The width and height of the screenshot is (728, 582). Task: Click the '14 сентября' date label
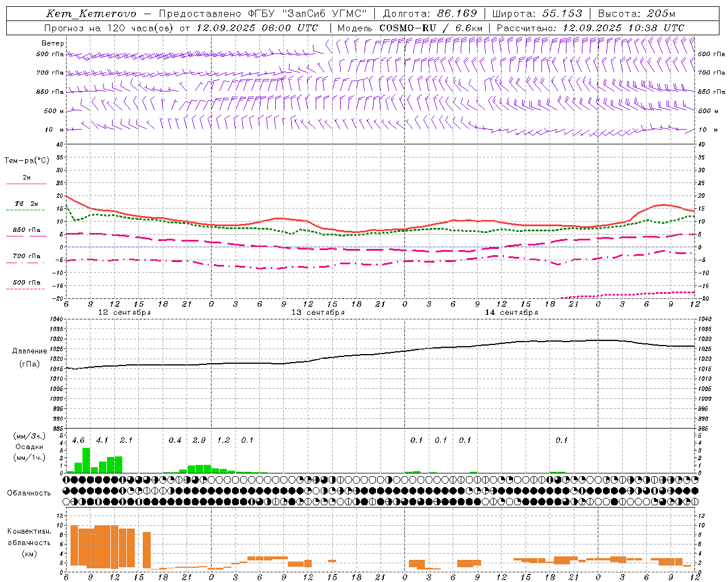click(511, 312)
